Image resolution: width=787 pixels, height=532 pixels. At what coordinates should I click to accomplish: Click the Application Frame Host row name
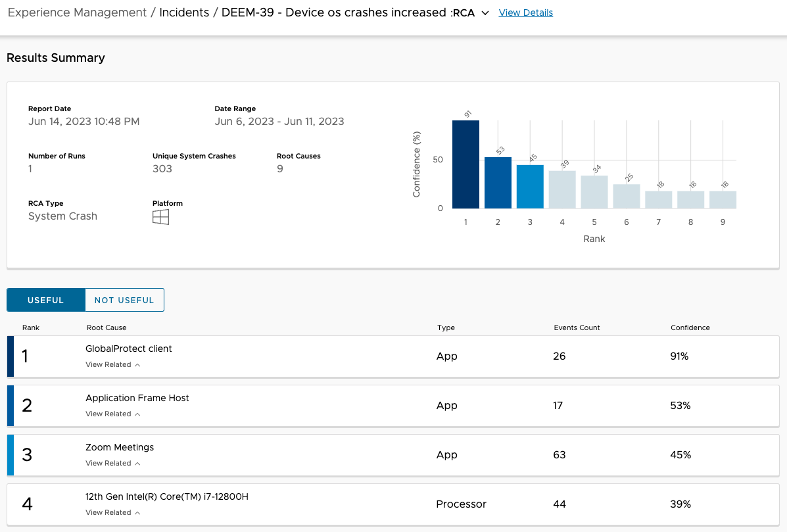[x=137, y=398]
